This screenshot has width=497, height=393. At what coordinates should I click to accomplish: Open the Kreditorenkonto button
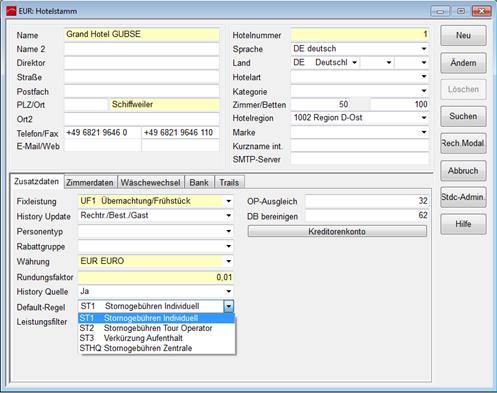point(337,231)
